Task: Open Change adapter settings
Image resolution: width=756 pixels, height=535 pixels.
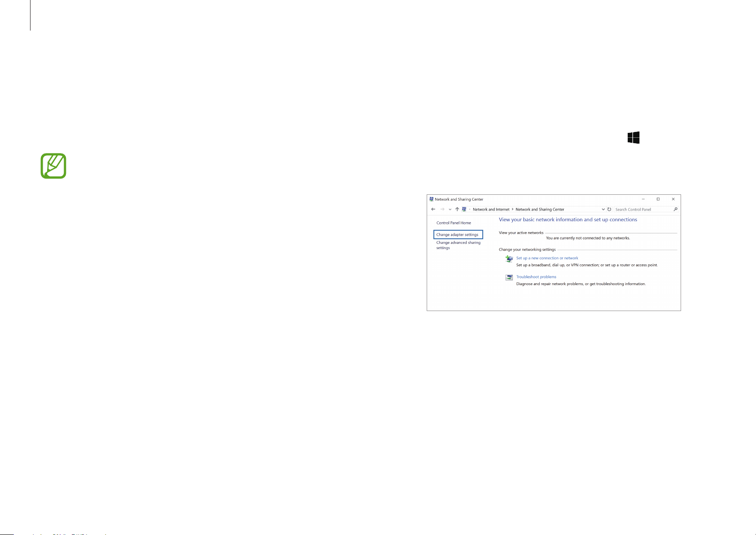Action: 458,235
